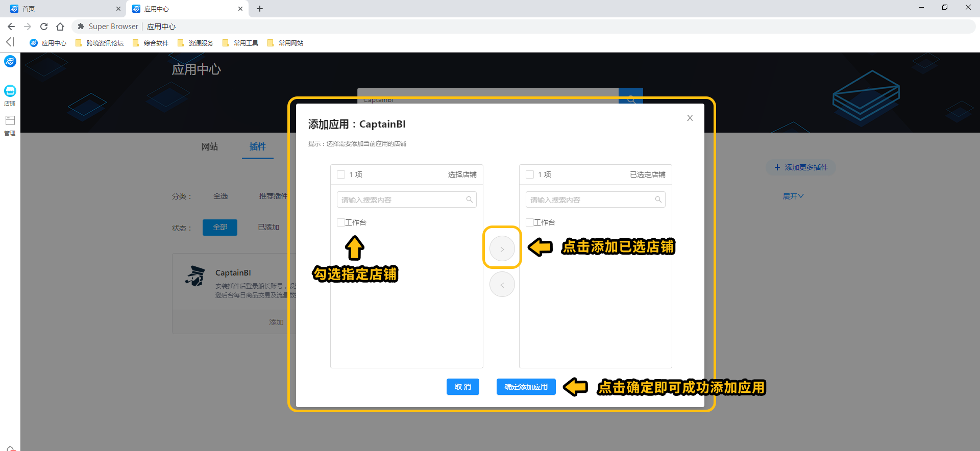Filter status by 已添加
The width and height of the screenshot is (980, 451).
click(268, 227)
